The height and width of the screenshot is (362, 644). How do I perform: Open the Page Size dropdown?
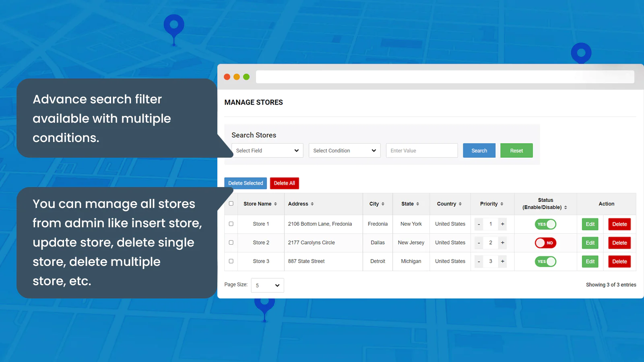pos(267,286)
